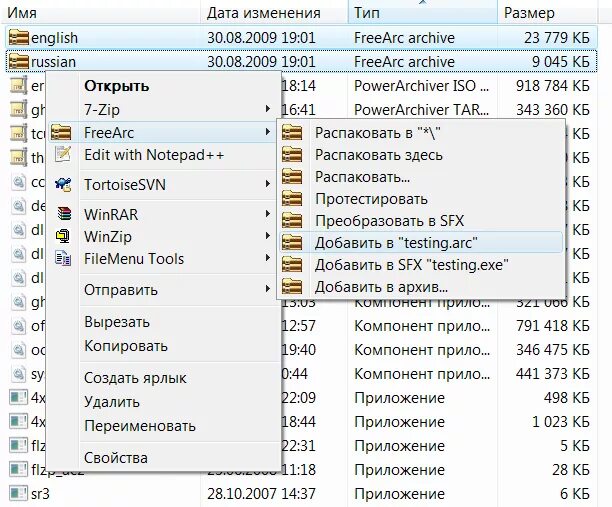612x507 pixels.
Task: Click the FreeArc icon beside russian file
Action: click(x=18, y=62)
